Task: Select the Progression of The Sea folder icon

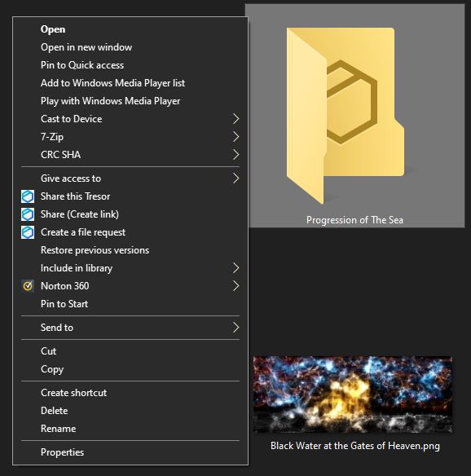Action: tap(346, 116)
